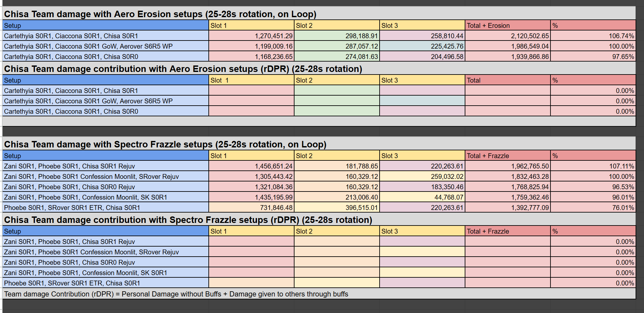The height and width of the screenshot is (313, 644).
Task: Select the 298,188.91 Slot 2 cell
Action: 337,36
